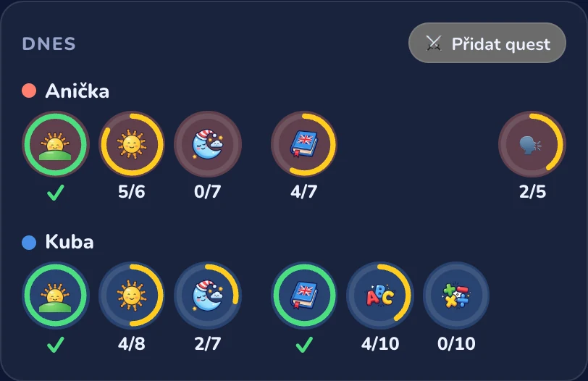588x381 pixels.
Task: Click Kuba's blue color dot
Action: pyautogui.click(x=29, y=242)
